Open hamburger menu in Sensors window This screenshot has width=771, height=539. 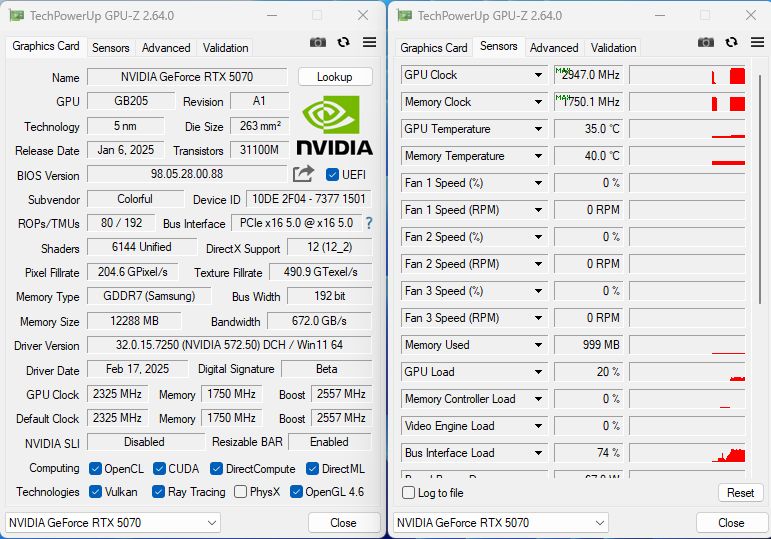click(757, 42)
